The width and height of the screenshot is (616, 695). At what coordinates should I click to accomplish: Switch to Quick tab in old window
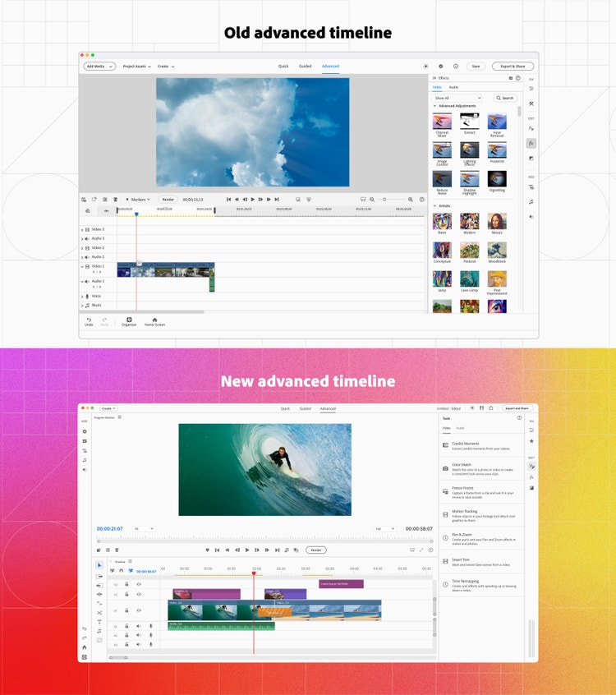[x=283, y=66]
